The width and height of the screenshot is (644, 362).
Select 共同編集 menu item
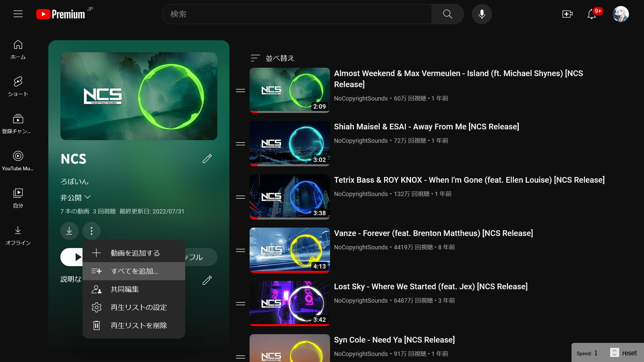tap(134, 289)
